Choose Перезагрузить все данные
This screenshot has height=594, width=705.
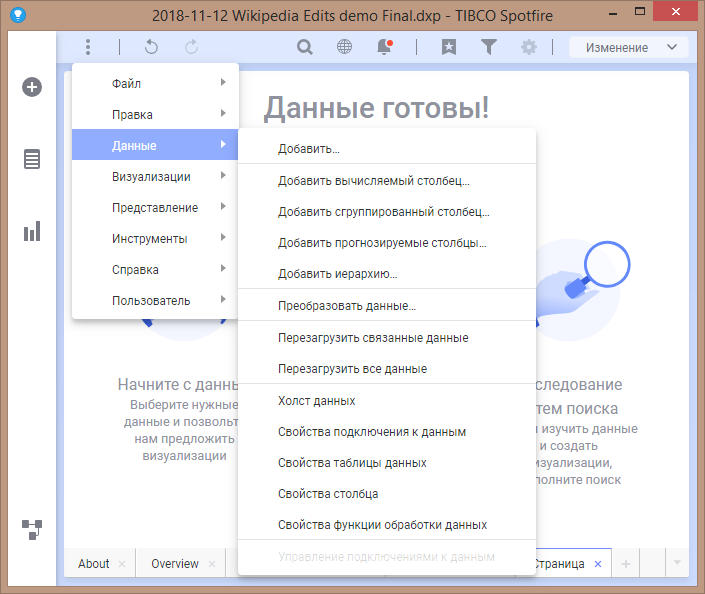pyautogui.click(x=387, y=368)
